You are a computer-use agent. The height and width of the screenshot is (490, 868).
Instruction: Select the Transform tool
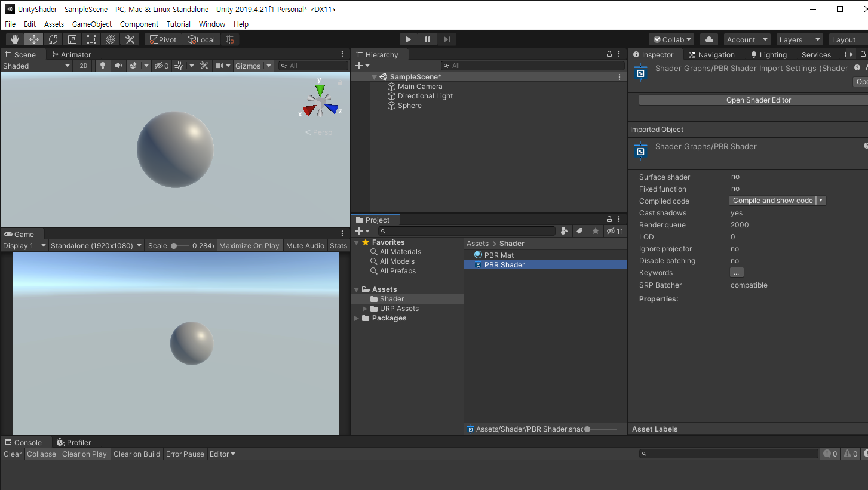pos(111,39)
